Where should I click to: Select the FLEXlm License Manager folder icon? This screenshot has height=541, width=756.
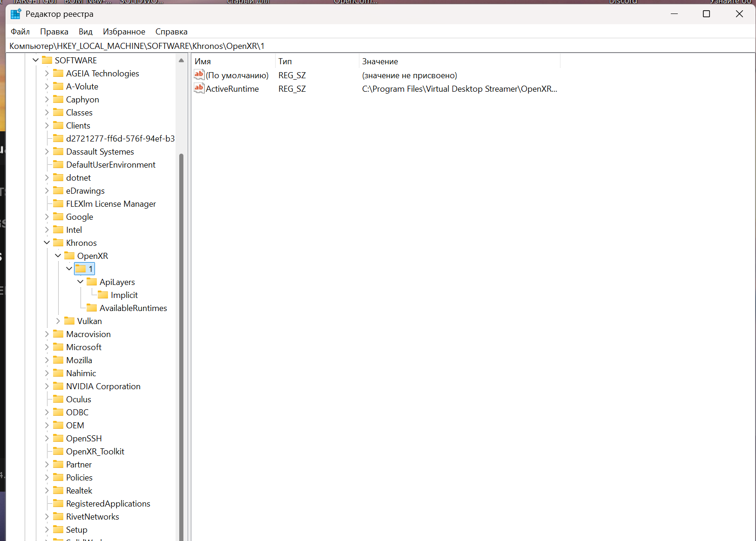point(58,203)
